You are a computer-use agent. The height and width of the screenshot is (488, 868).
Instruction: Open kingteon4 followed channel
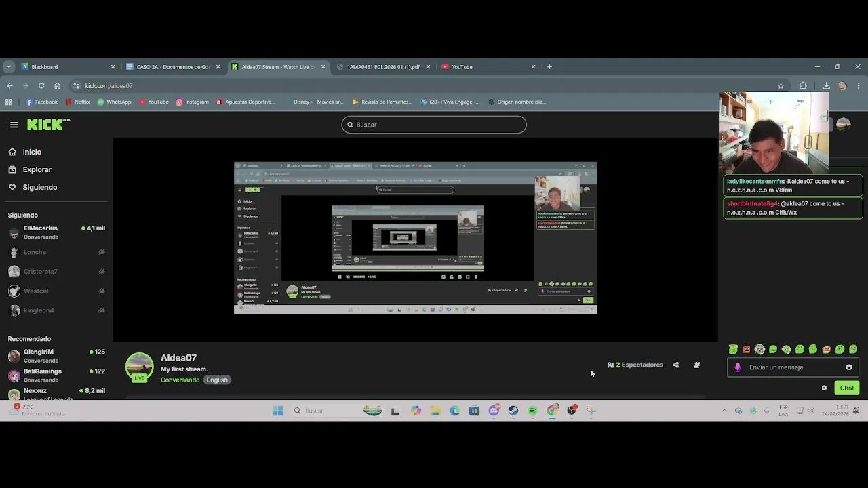[56, 310]
